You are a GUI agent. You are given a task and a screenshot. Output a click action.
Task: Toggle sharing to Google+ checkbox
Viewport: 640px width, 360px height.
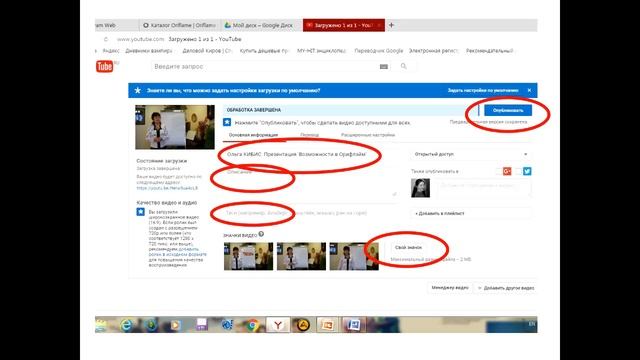pos(499,171)
